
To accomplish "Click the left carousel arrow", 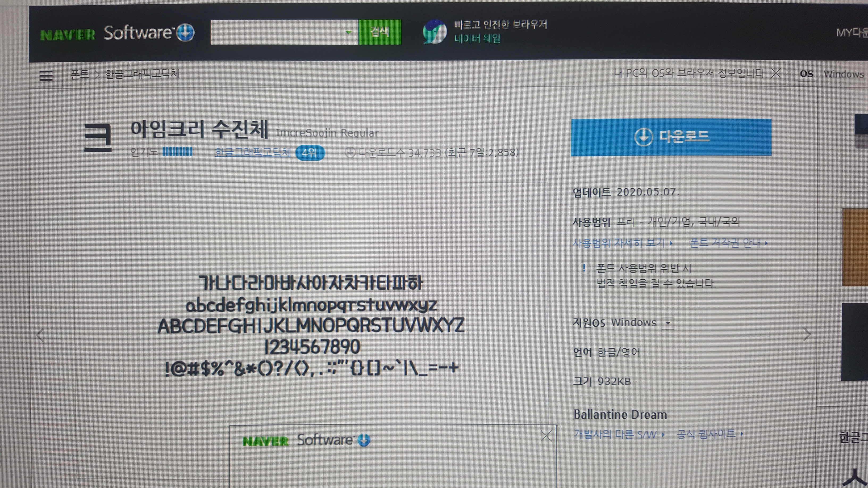I will tap(40, 335).
